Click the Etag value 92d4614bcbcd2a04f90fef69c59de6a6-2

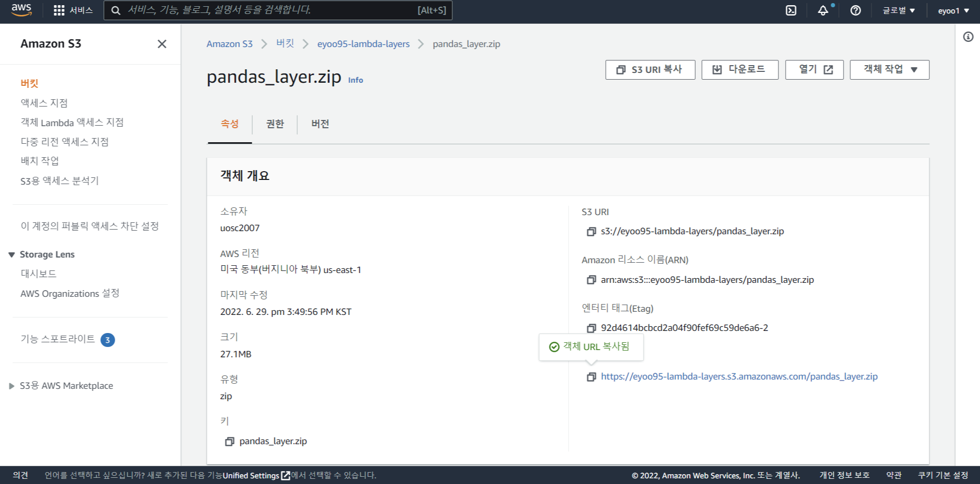pyautogui.click(x=684, y=328)
